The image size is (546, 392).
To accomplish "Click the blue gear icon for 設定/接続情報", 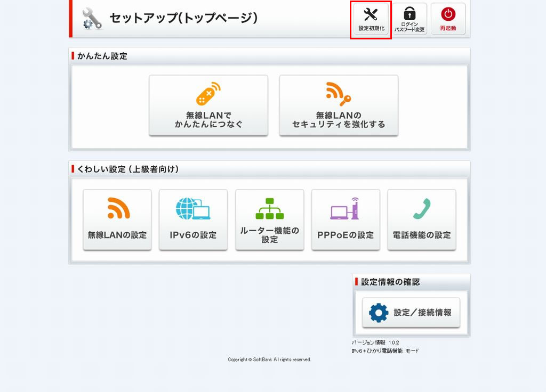I will pyautogui.click(x=379, y=313).
